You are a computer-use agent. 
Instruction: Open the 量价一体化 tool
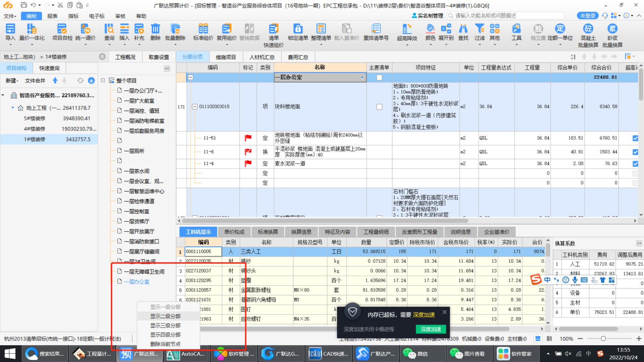(32, 32)
